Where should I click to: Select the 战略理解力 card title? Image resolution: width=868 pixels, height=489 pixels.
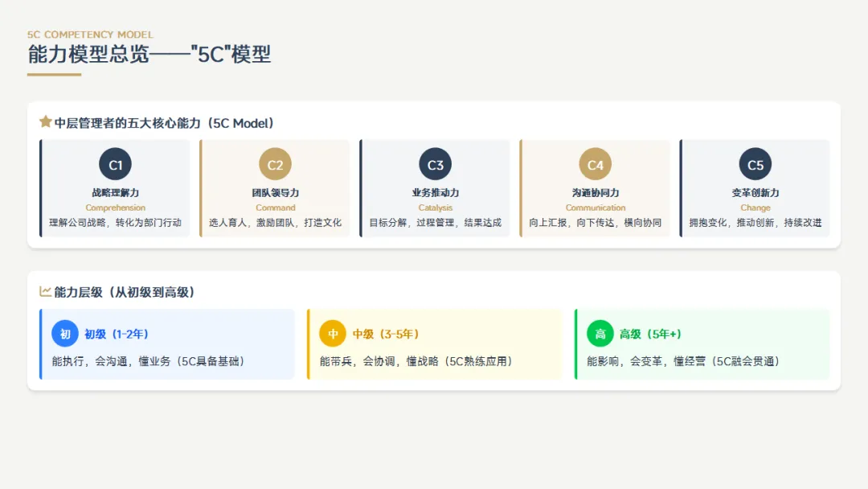pos(115,193)
